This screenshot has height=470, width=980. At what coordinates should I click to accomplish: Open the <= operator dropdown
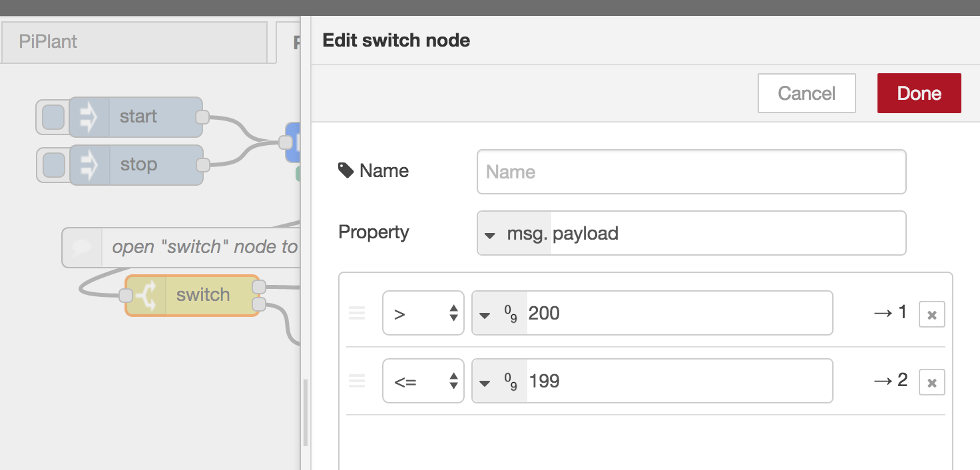[x=423, y=381]
